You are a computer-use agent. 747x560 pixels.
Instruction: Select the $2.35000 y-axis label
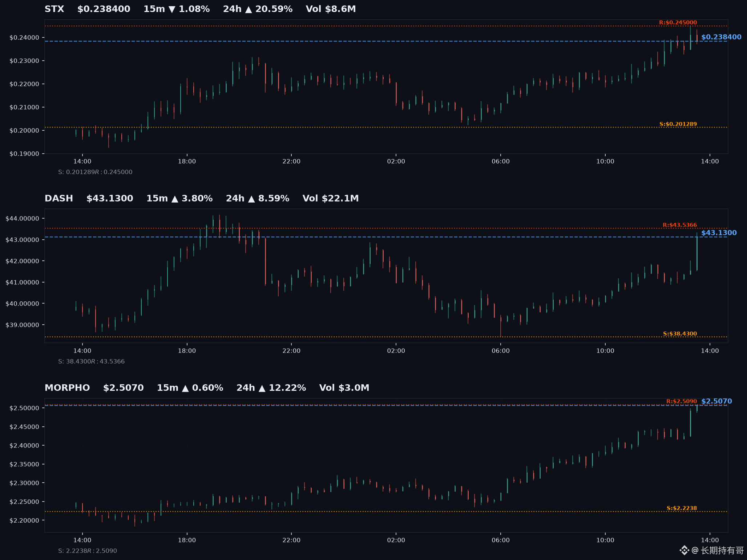click(x=24, y=464)
